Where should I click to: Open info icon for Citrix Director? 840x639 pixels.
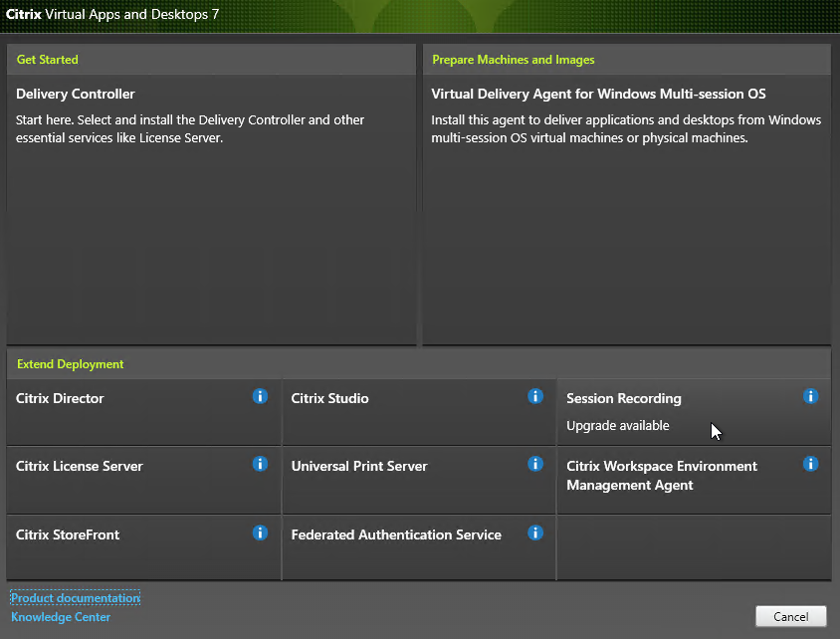point(260,396)
